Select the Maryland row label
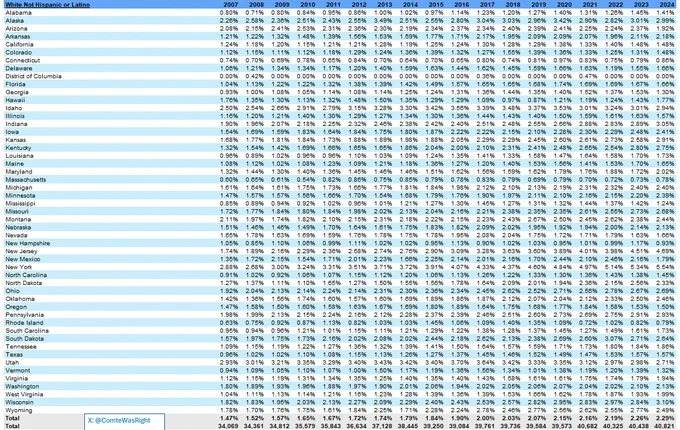680x430 pixels. pos(19,172)
